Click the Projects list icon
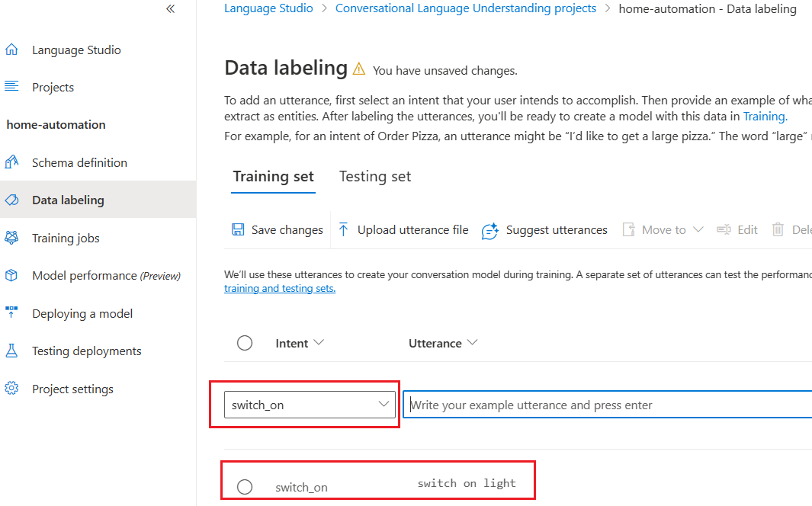 (11, 86)
